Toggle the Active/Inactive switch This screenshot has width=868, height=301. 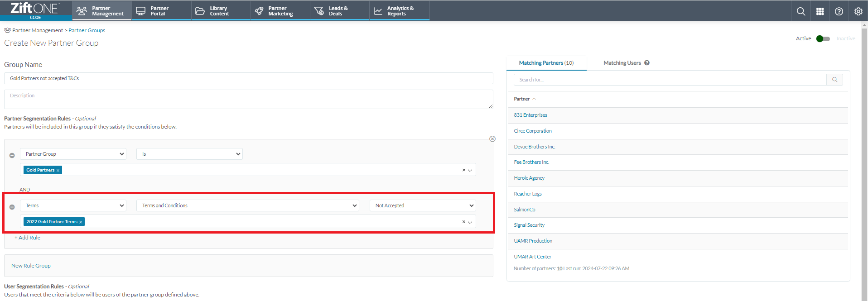pos(823,39)
